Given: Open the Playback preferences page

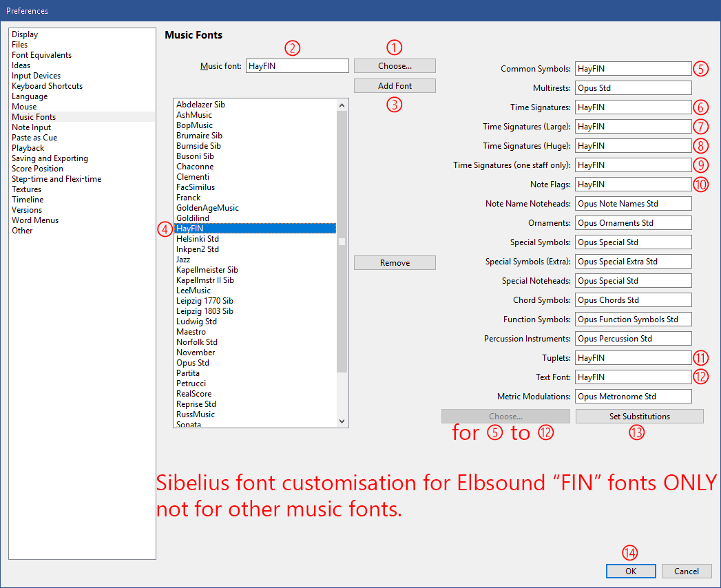Looking at the screenshot, I should click(x=28, y=148).
